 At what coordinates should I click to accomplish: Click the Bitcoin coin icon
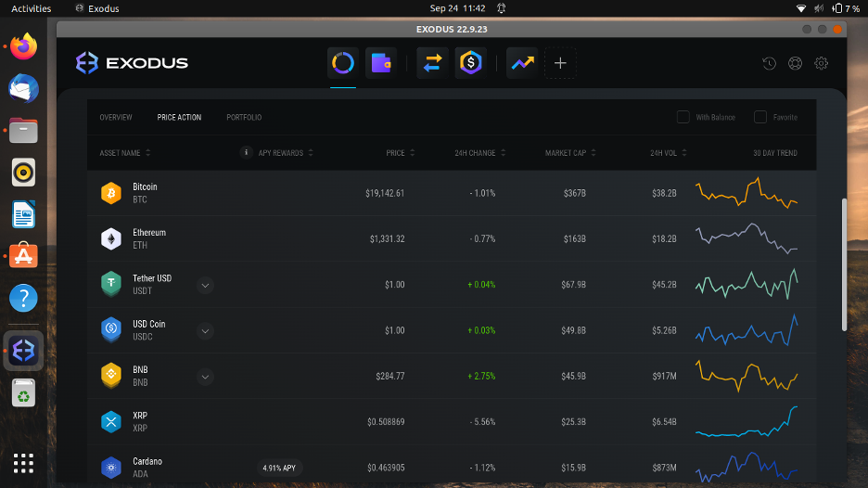[x=111, y=193]
